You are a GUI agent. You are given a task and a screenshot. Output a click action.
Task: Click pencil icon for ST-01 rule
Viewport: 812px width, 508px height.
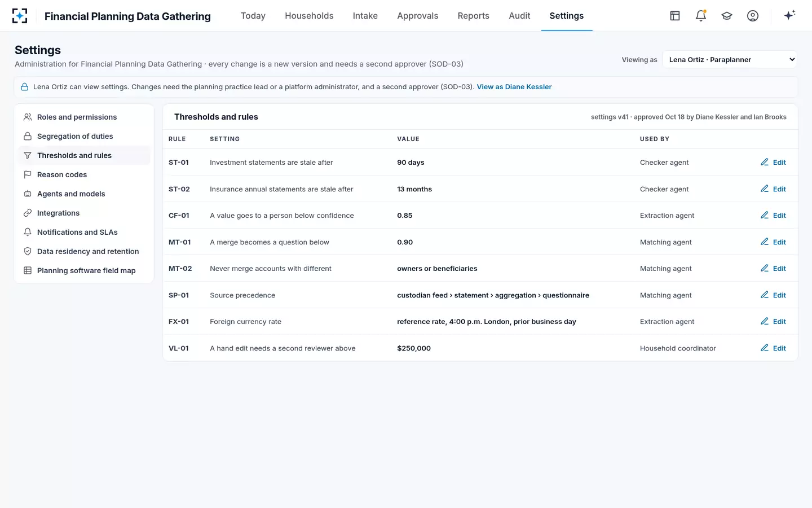click(x=765, y=162)
